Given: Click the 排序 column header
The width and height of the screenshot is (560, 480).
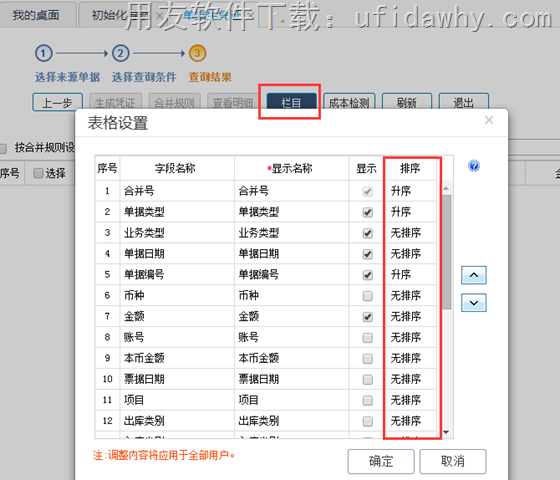Looking at the screenshot, I should pos(411,168).
